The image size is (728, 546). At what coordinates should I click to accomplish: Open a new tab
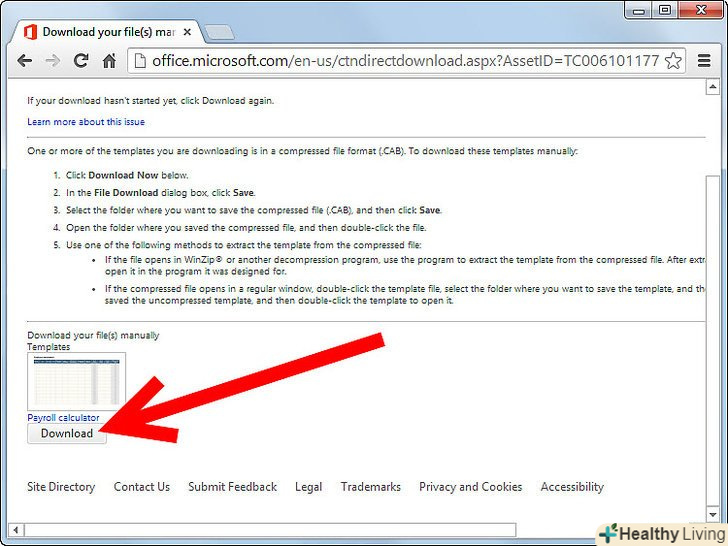pos(219,32)
